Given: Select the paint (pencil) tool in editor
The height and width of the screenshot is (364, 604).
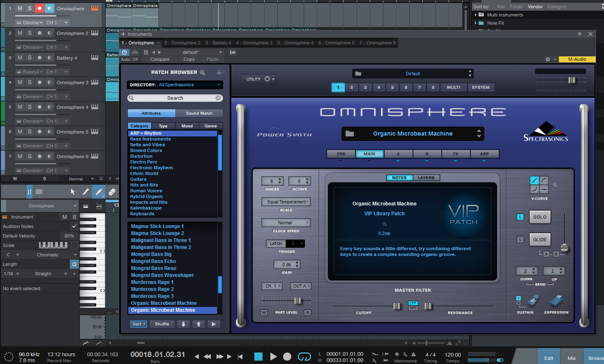Looking at the screenshot, I should coord(99,191).
